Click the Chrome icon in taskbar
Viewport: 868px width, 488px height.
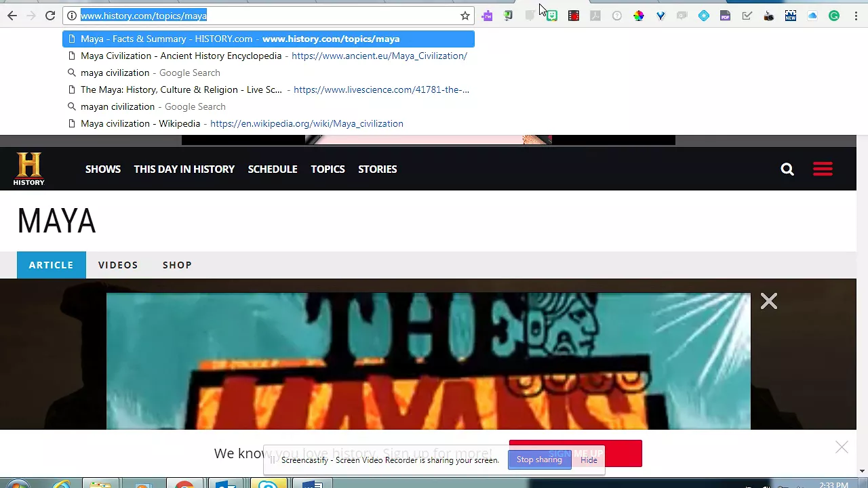coord(184,485)
